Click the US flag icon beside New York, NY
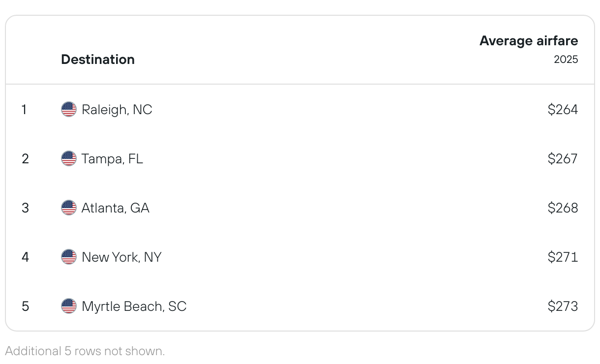This screenshot has width=600, height=364. [69, 257]
